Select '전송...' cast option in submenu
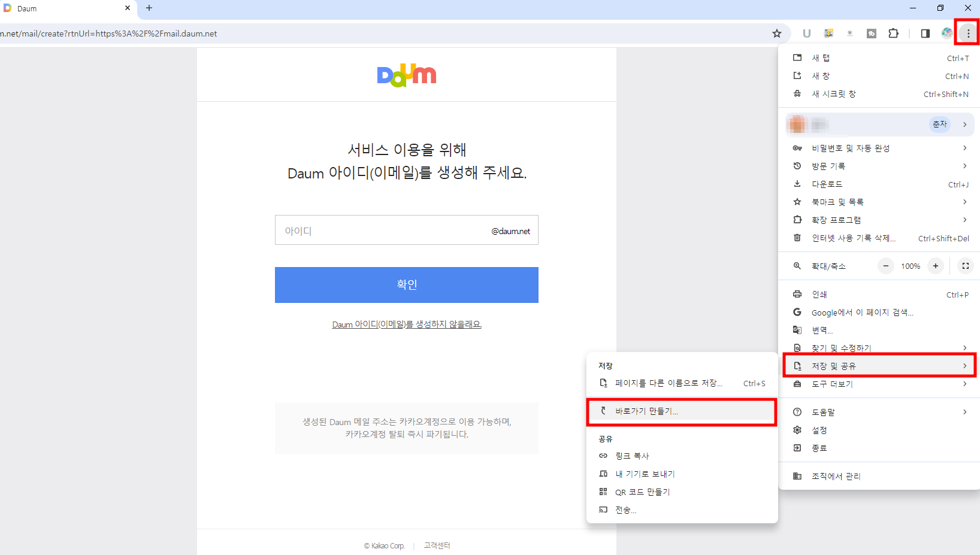 point(625,509)
